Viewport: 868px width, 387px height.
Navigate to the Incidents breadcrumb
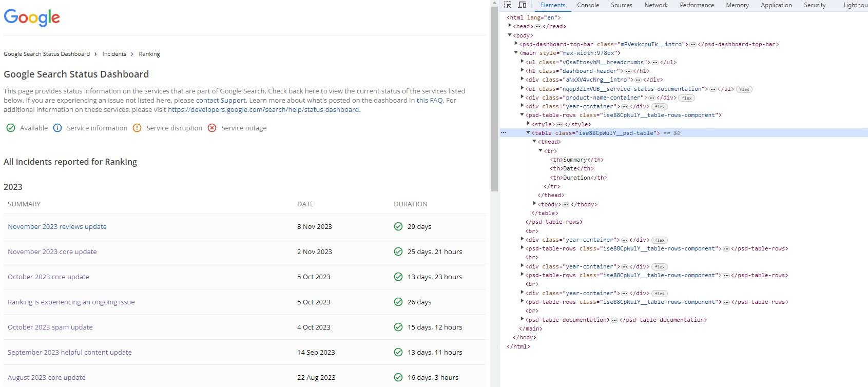pos(114,54)
